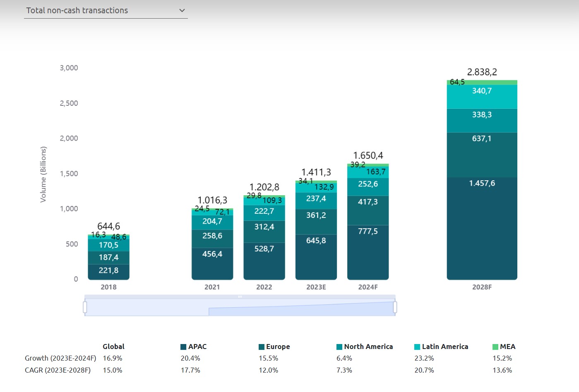
Task: Click the 2018 North America segment 170,5
Action: click(x=108, y=245)
